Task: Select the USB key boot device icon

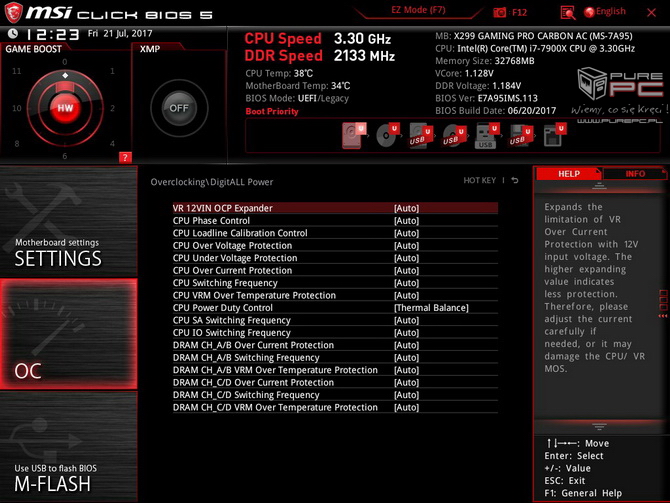Action: coord(487,136)
